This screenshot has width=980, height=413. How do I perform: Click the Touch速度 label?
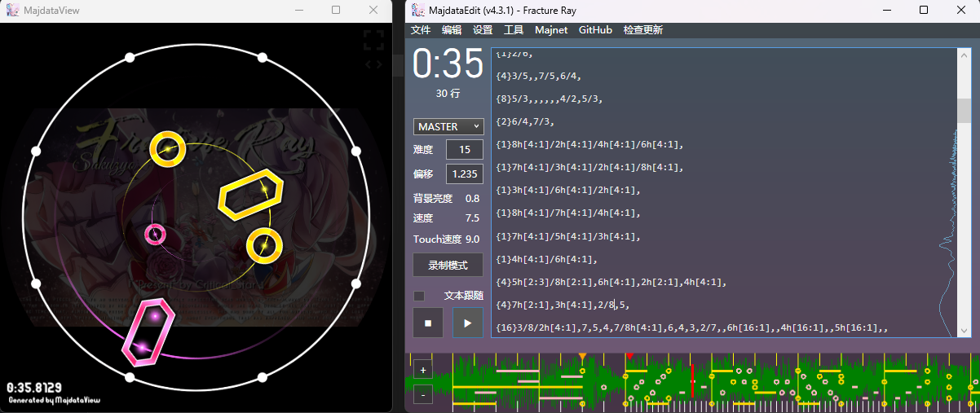click(437, 239)
